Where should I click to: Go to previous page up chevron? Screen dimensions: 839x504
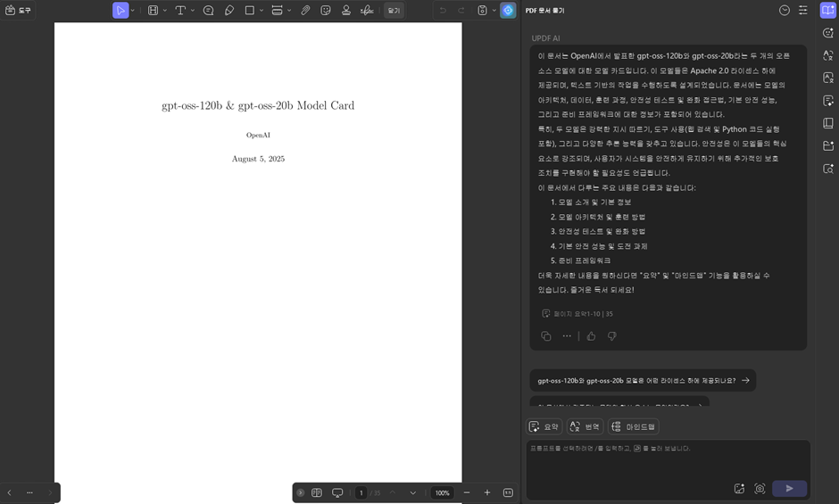click(x=392, y=492)
